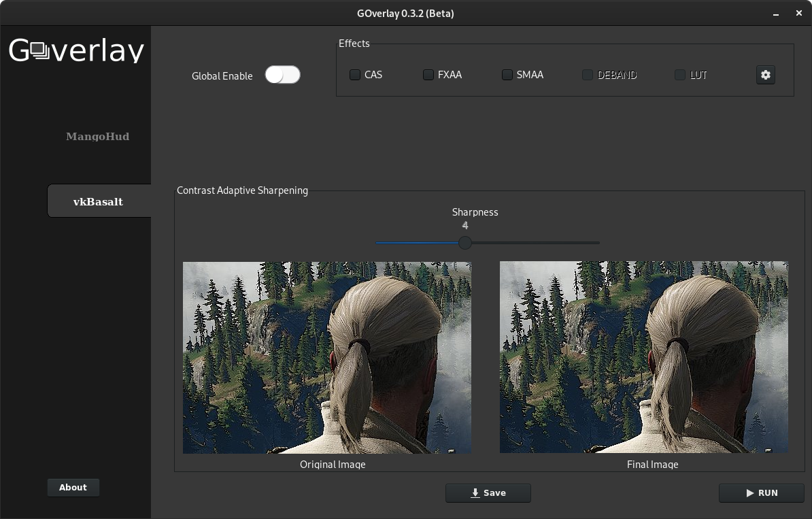812x519 pixels.
Task: Save the configuration
Action: 488,493
